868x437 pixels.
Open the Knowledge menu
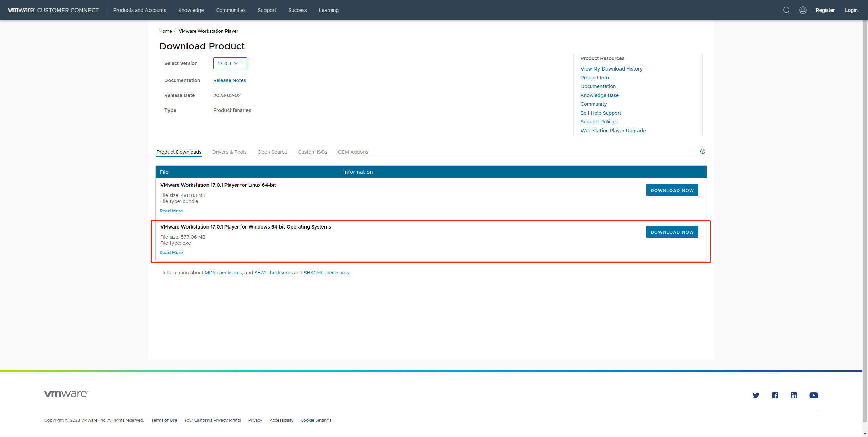pos(191,10)
